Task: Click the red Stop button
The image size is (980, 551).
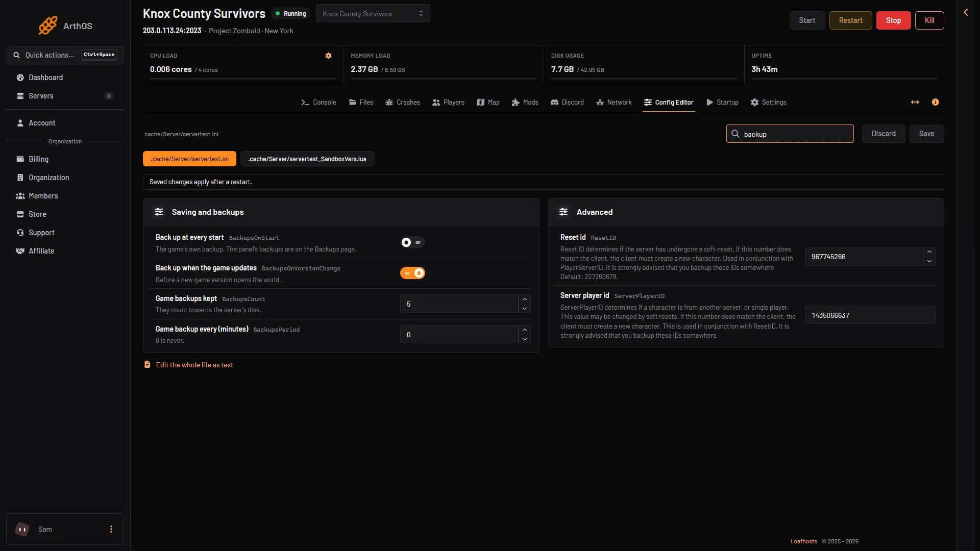Action: point(893,20)
